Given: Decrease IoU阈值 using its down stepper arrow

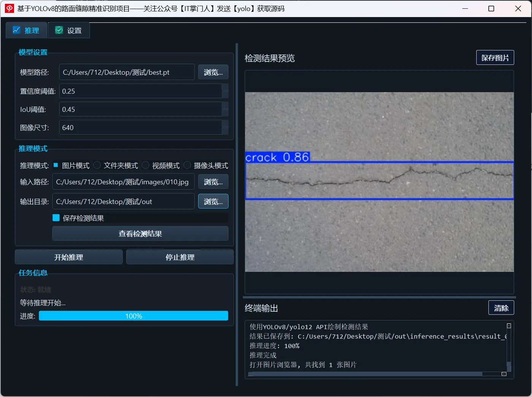Looking at the screenshot, I should (226, 113).
